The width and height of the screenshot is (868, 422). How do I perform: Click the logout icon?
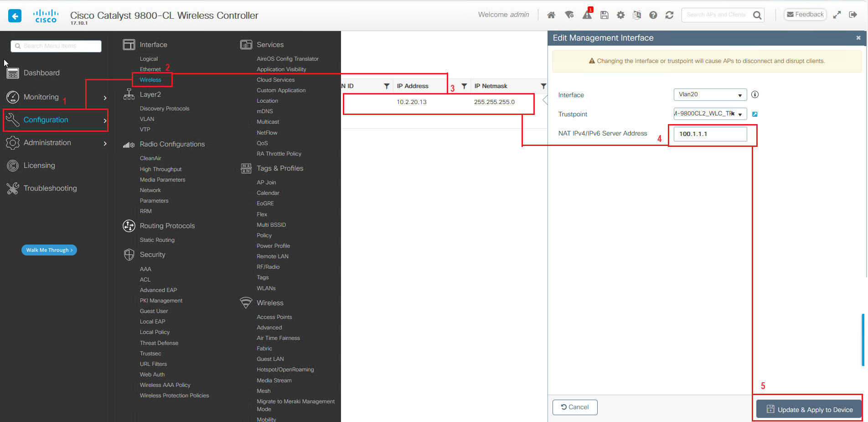pos(853,15)
